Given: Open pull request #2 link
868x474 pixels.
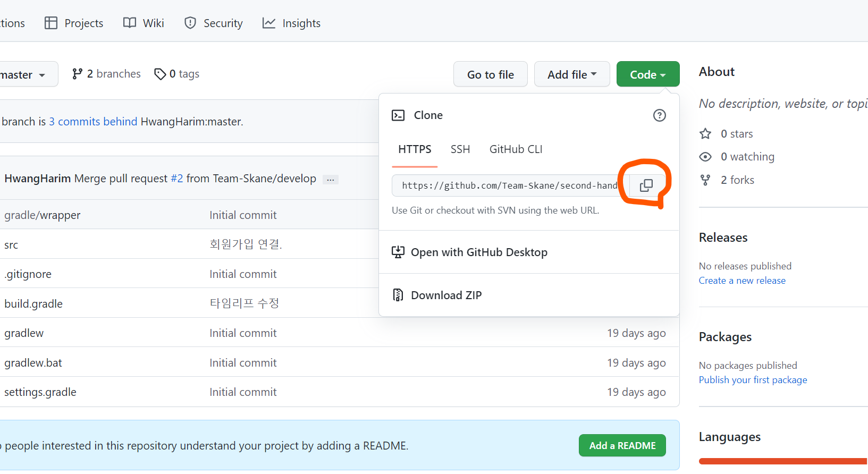Looking at the screenshot, I should [x=176, y=179].
